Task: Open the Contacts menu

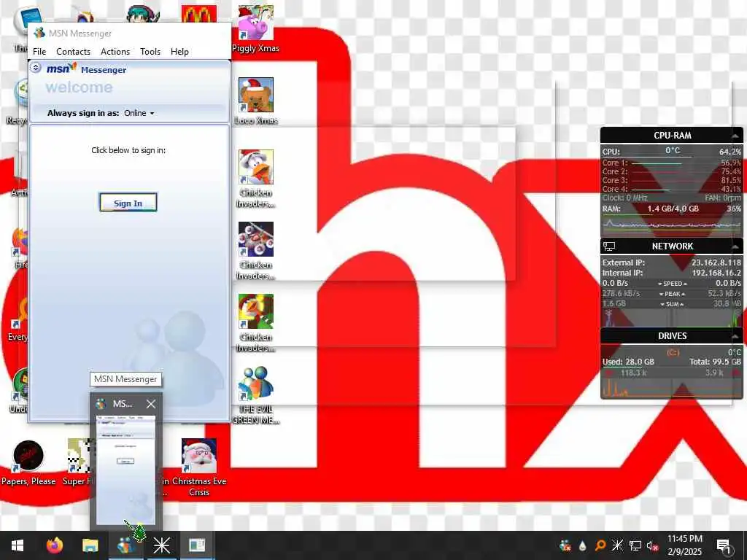Action: click(74, 52)
